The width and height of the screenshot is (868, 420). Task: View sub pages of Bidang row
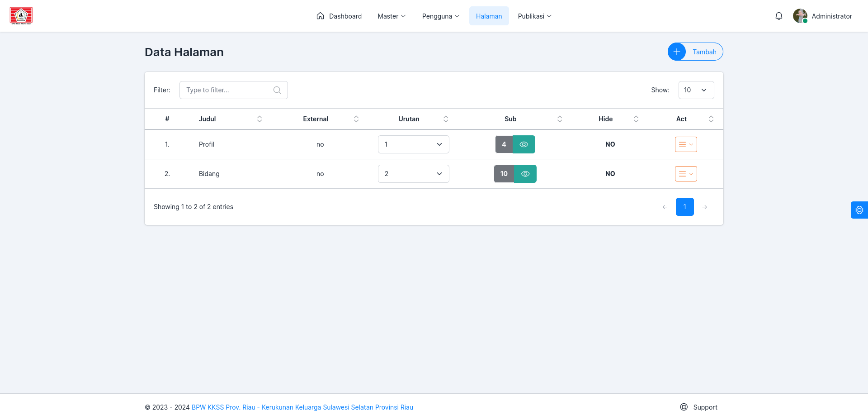[525, 174]
